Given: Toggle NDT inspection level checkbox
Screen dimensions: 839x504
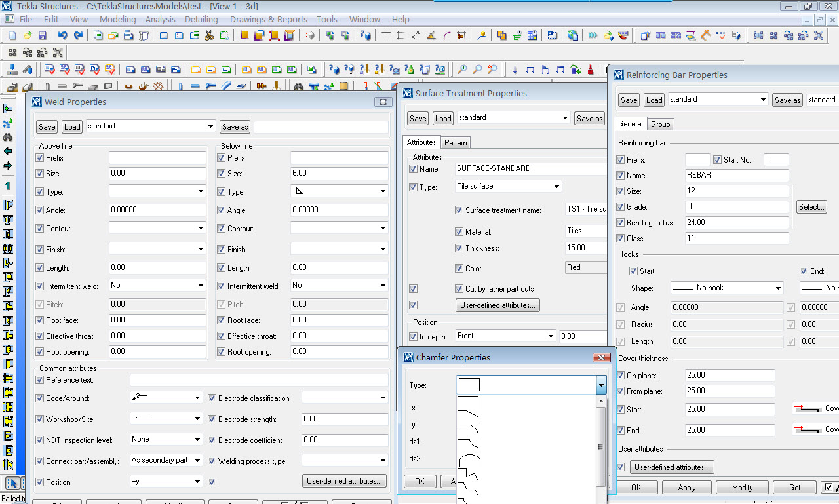Looking at the screenshot, I should tap(40, 440).
